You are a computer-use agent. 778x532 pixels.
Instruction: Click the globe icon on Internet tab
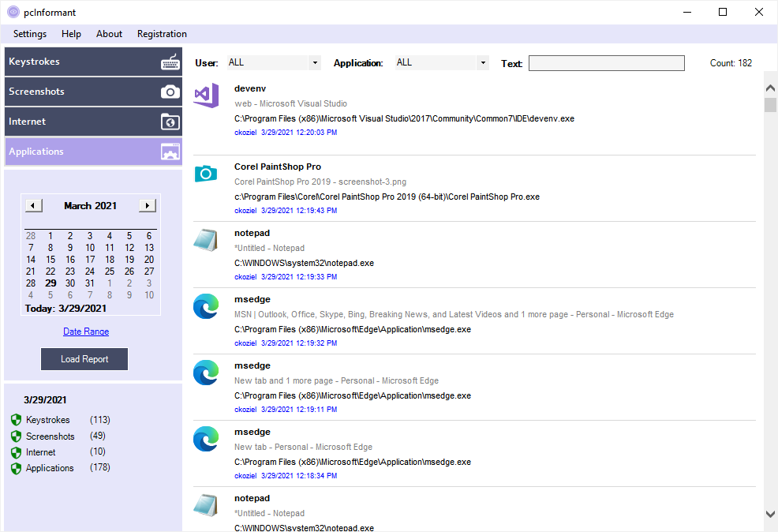tap(170, 122)
